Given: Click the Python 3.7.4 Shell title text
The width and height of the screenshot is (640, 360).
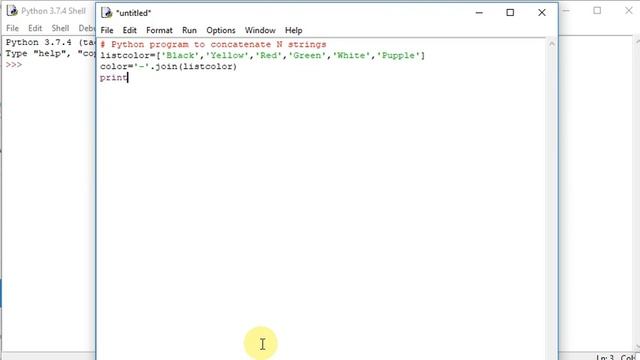Looking at the screenshot, I should click(53, 11).
